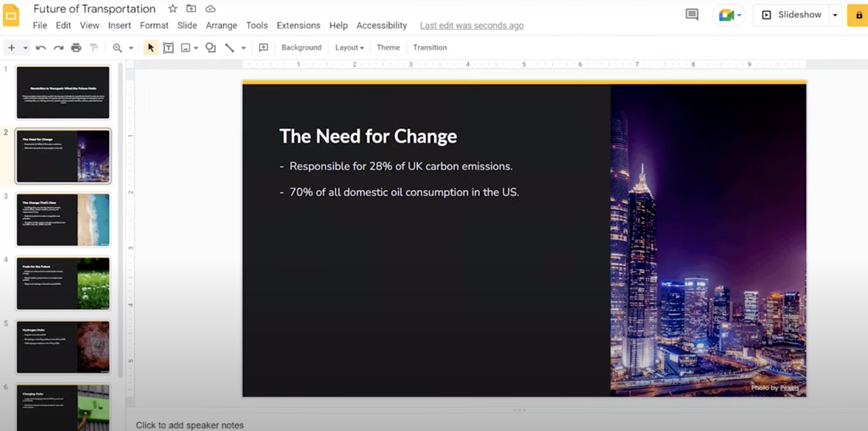Click the Line tool icon
This screenshot has height=431, width=868.
(x=229, y=48)
